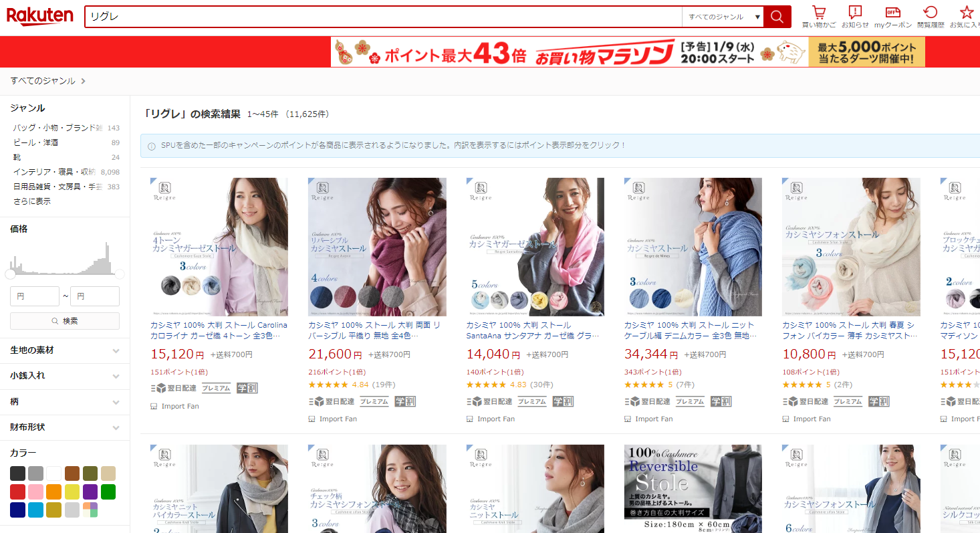Open the すべてのジャンル dropdown in search bar
980x533 pixels.
pos(723,17)
